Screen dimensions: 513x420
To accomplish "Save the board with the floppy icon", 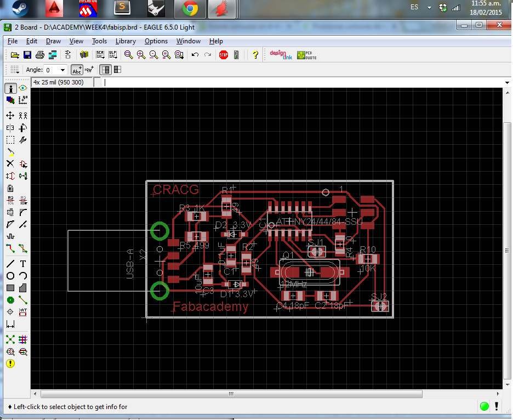I will click(x=27, y=55).
